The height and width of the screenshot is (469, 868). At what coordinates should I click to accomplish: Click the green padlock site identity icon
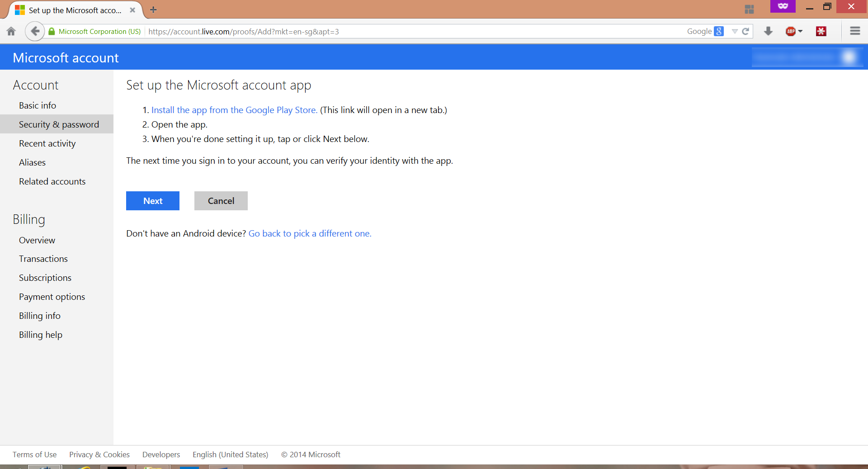point(52,31)
